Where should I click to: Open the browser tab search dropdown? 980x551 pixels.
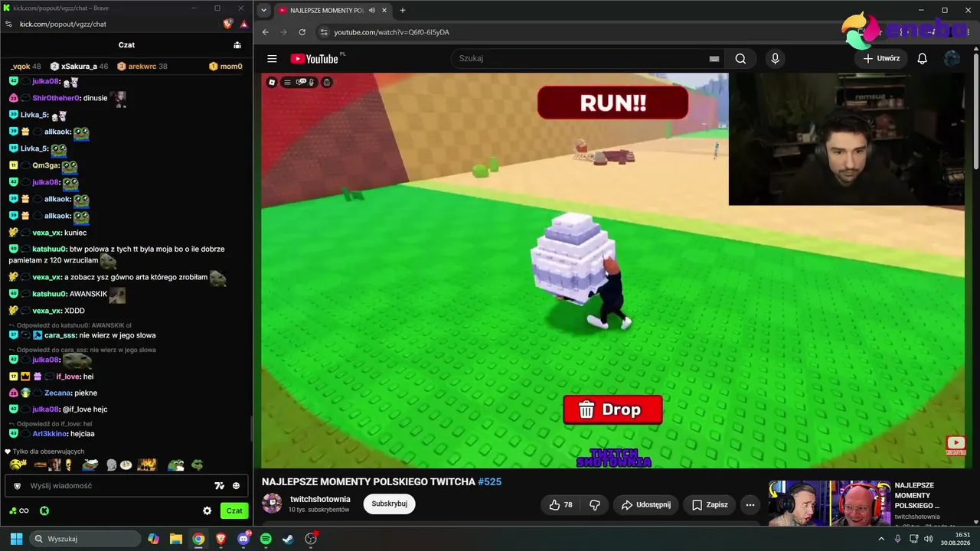coord(264,11)
